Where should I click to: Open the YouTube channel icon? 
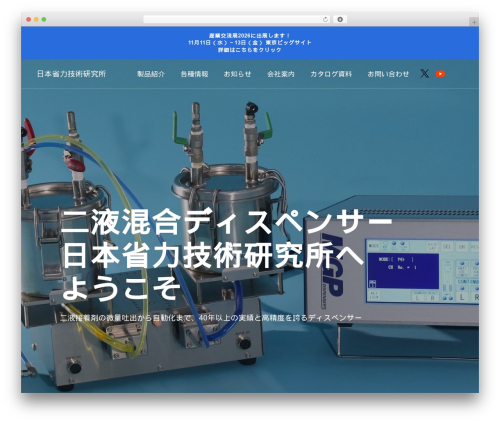pyautogui.click(x=440, y=74)
